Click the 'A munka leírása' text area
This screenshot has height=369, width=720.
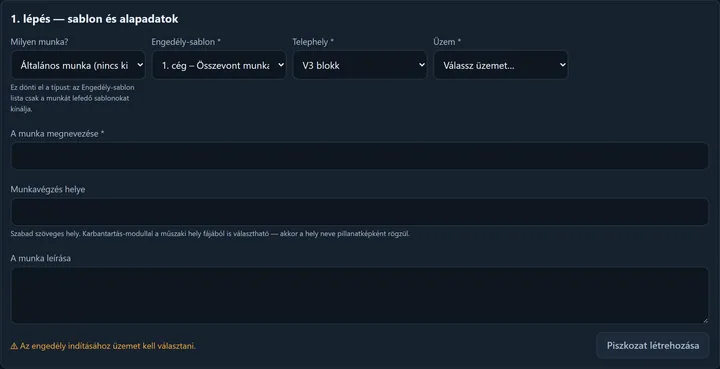360,295
